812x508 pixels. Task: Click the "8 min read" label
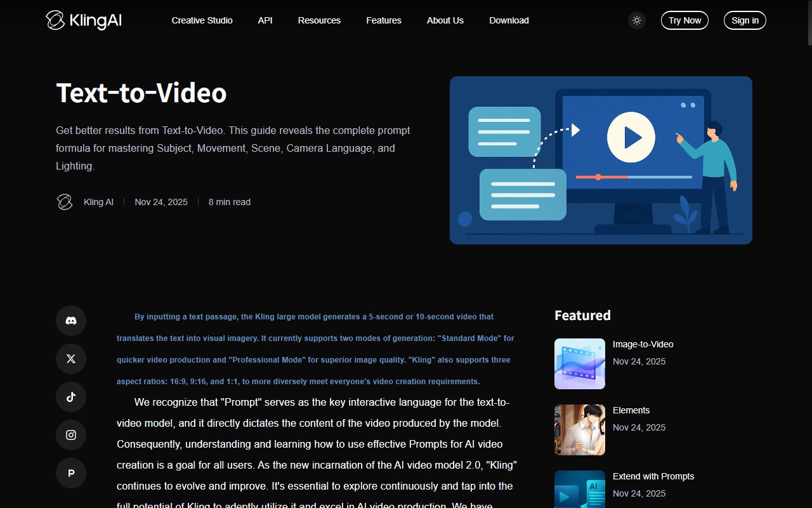230,202
